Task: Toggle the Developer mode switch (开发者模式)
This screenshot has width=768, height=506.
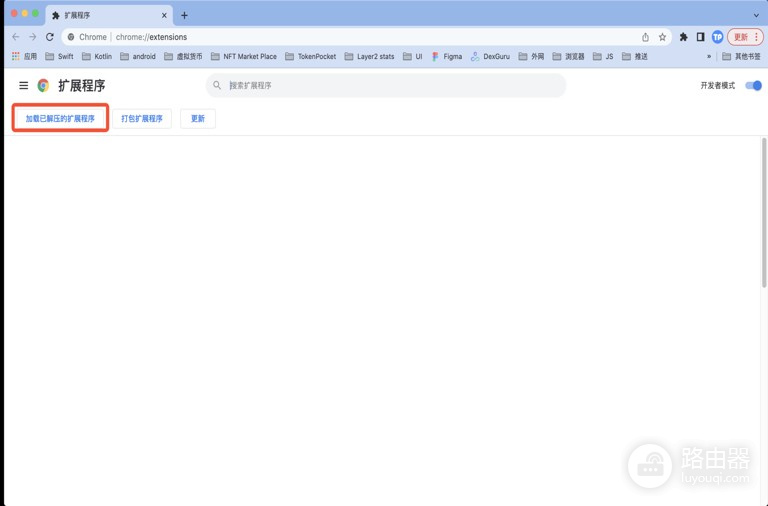Action: pyautogui.click(x=753, y=86)
